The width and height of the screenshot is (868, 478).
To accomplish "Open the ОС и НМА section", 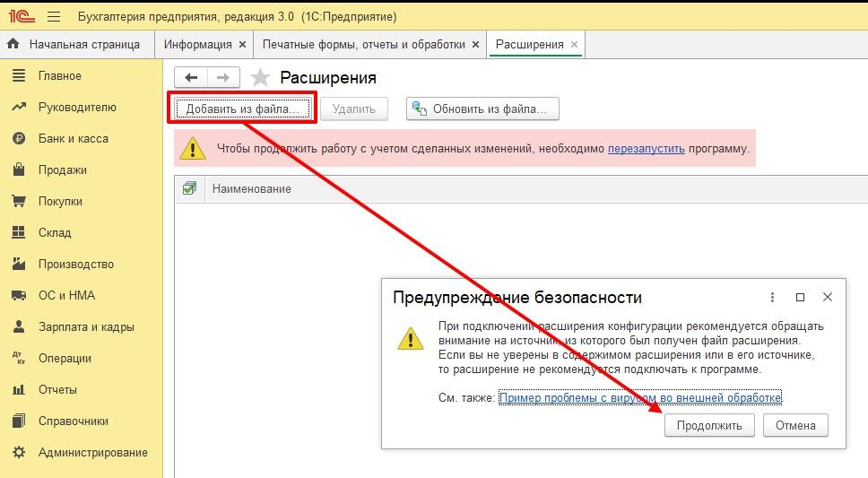I will pyautogui.click(x=66, y=295).
